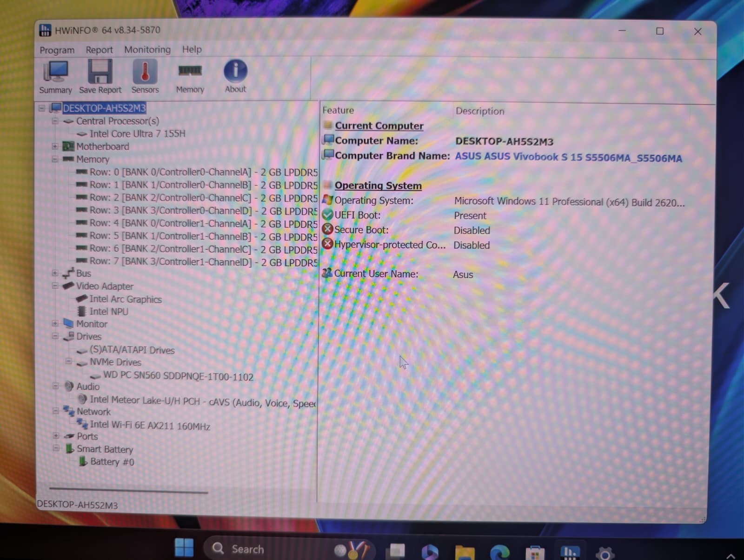744x560 pixels.
Task: Select WD PC SN560 SDDPNQE-1T00-1102 drive
Action: [x=178, y=376]
